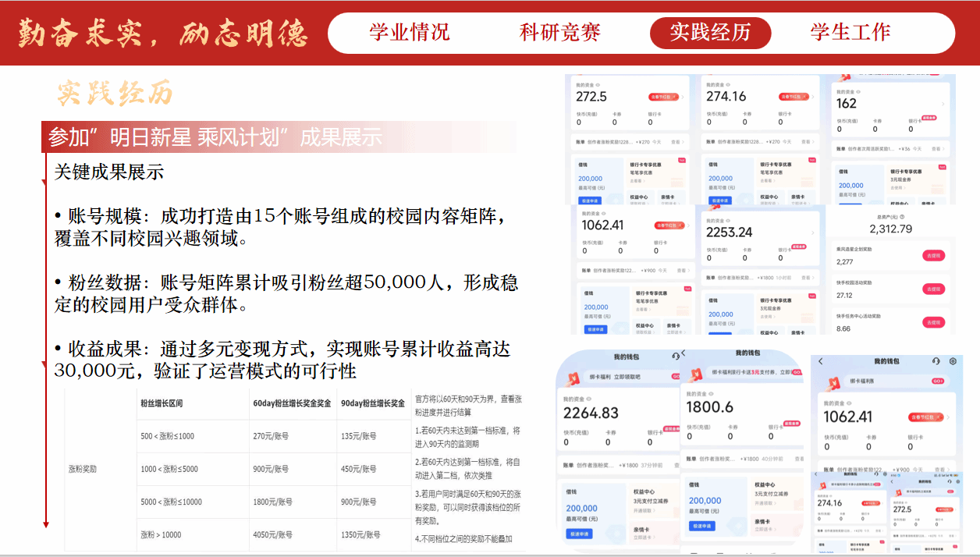Screen dimensions: 980x557
Task: Tap back arrow in rightmost large 我的钱包 header
Action: pos(821,361)
